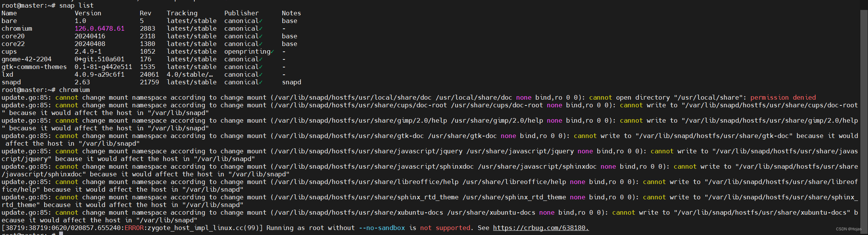Click the 'snapd' note in Notes column
Screen dimensions: 868x235
point(292,82)
